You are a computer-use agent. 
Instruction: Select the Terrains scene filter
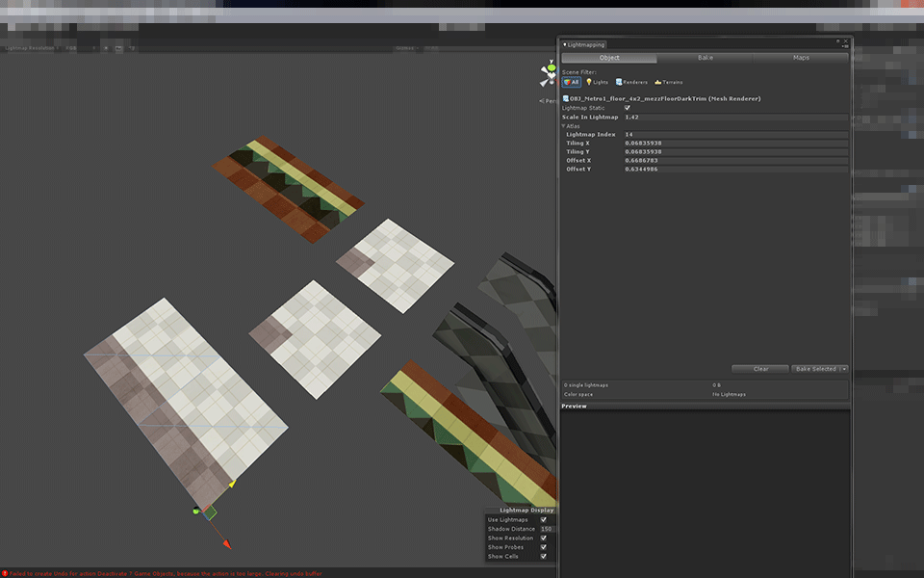(x=668, y=82)
